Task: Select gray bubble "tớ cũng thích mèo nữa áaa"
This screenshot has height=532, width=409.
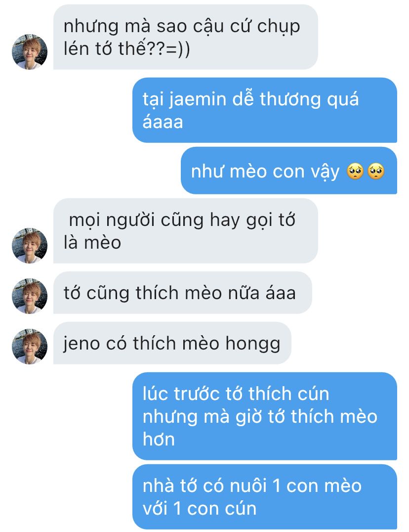Action: [182, 293]
